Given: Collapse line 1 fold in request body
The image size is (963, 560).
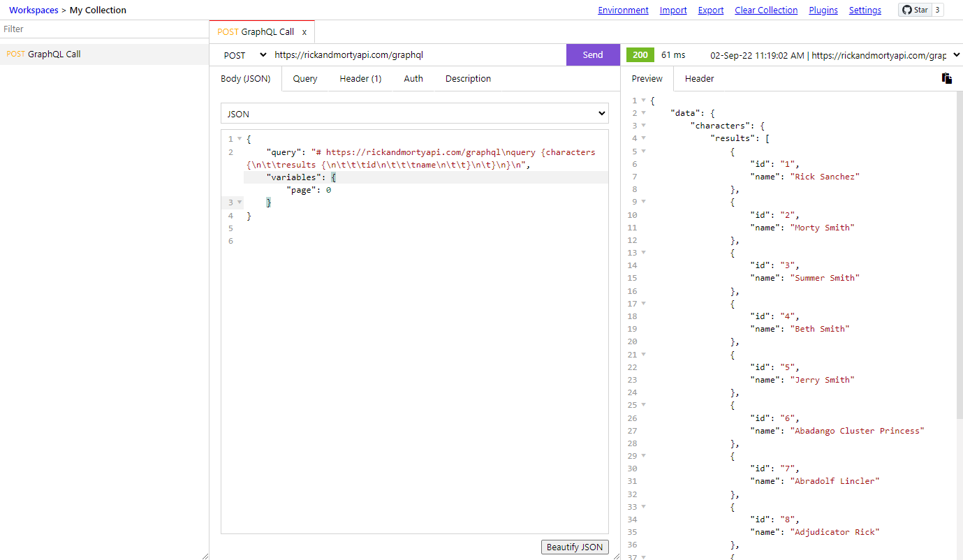Looking at the screenshot, I should click(240, 139).
